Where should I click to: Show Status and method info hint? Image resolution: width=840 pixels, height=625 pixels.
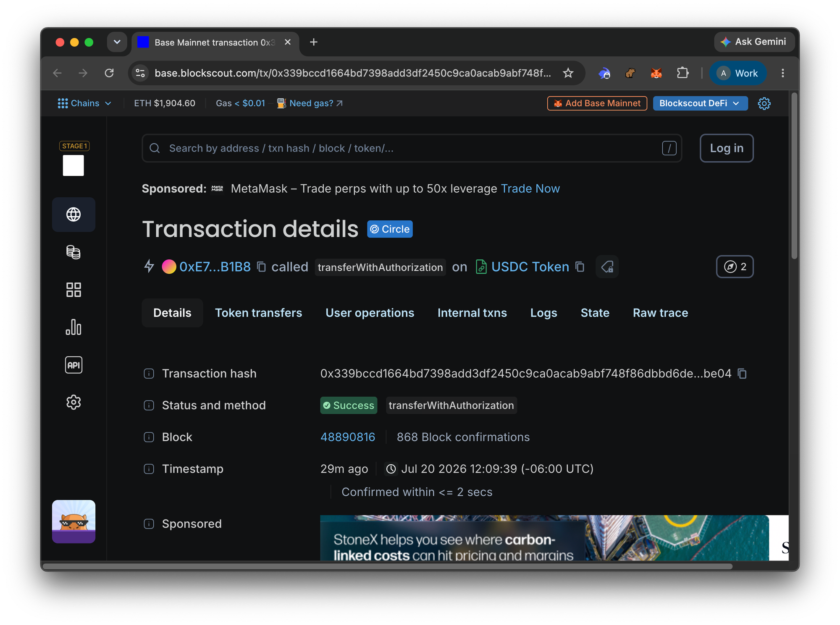pyautogui.click(x=149, y=405)
